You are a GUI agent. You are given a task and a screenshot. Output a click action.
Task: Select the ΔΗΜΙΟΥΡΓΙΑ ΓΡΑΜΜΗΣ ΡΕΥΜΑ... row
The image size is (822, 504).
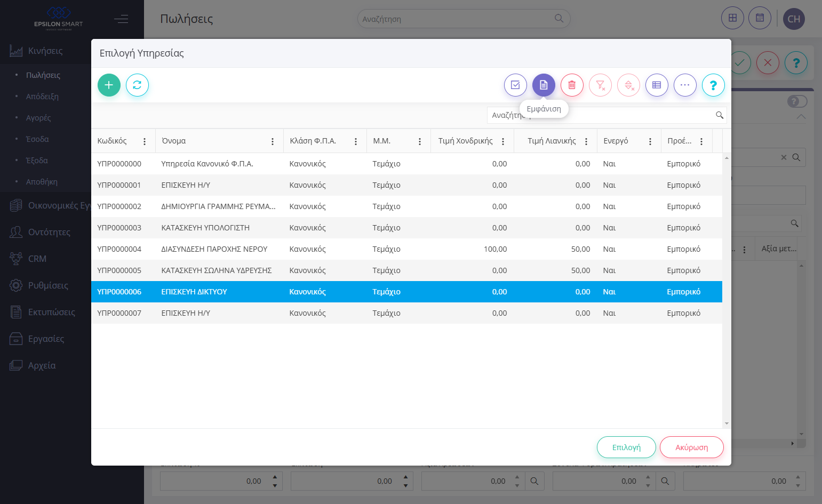coord(406,206)
